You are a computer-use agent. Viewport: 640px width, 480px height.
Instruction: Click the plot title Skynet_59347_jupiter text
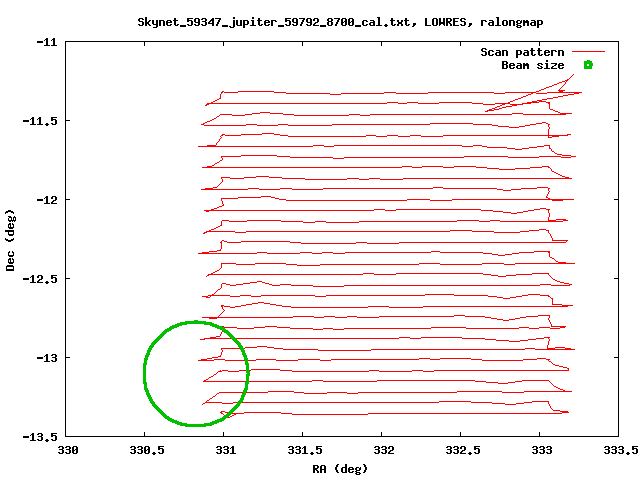tap(340, 22)
